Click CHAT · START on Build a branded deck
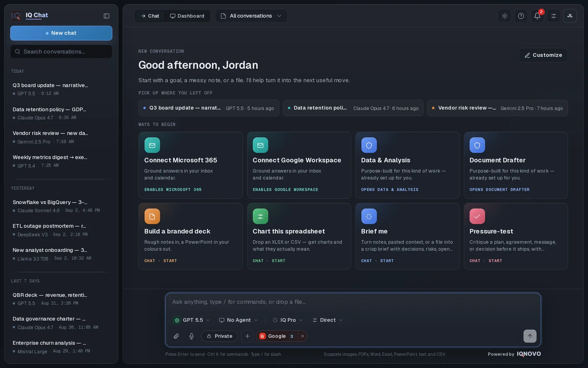The image size is (588, 368). point(161,261)
